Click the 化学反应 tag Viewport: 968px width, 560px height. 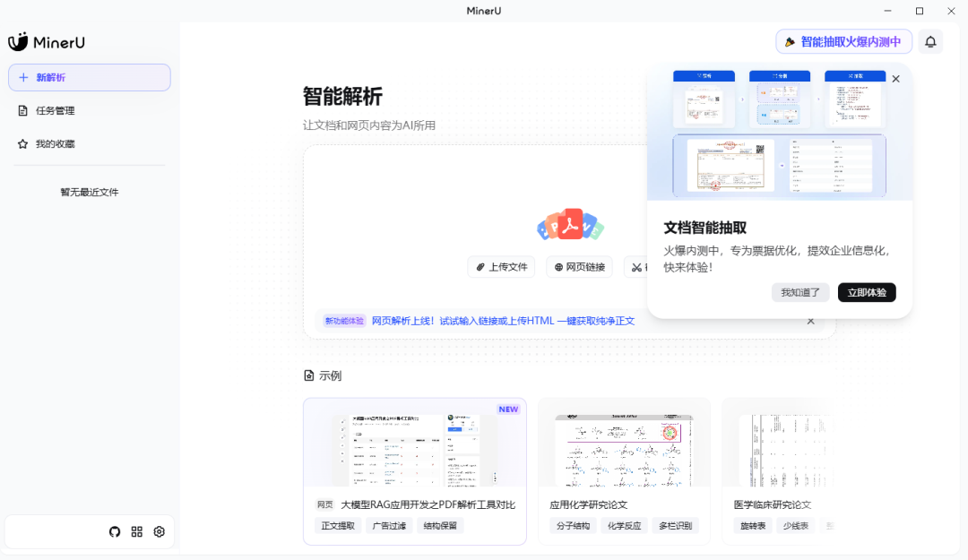[x=624, y=526]
